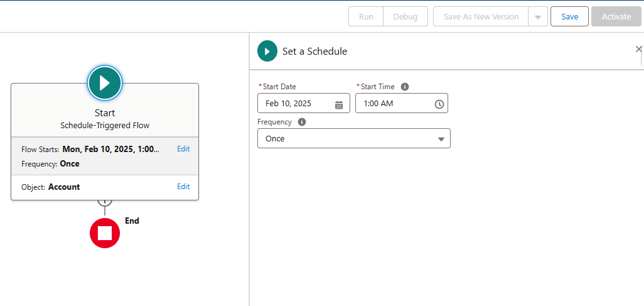The image size is (644, 306).
Task: Click the Debug button
Action: point(405,16)
